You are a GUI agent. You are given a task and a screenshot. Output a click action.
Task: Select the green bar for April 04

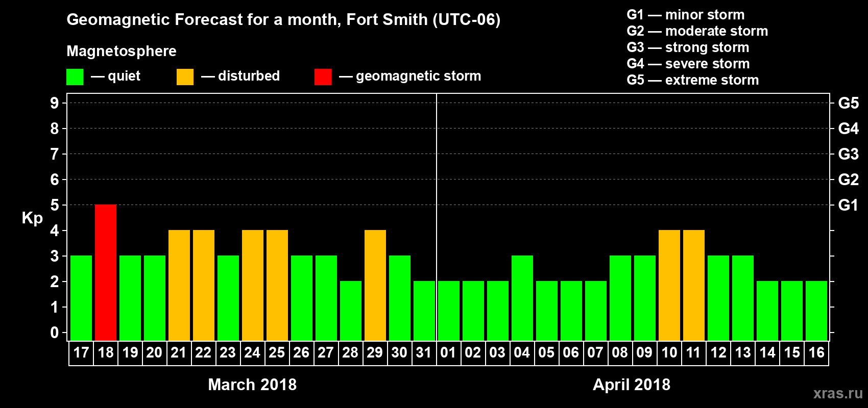click(x=522, y=298)
